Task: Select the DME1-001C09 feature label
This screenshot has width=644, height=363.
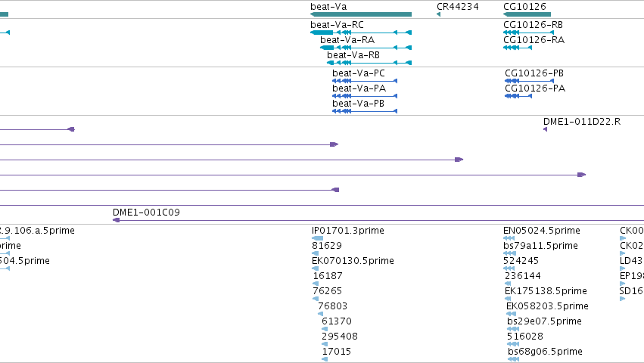Action: point(146,213)
